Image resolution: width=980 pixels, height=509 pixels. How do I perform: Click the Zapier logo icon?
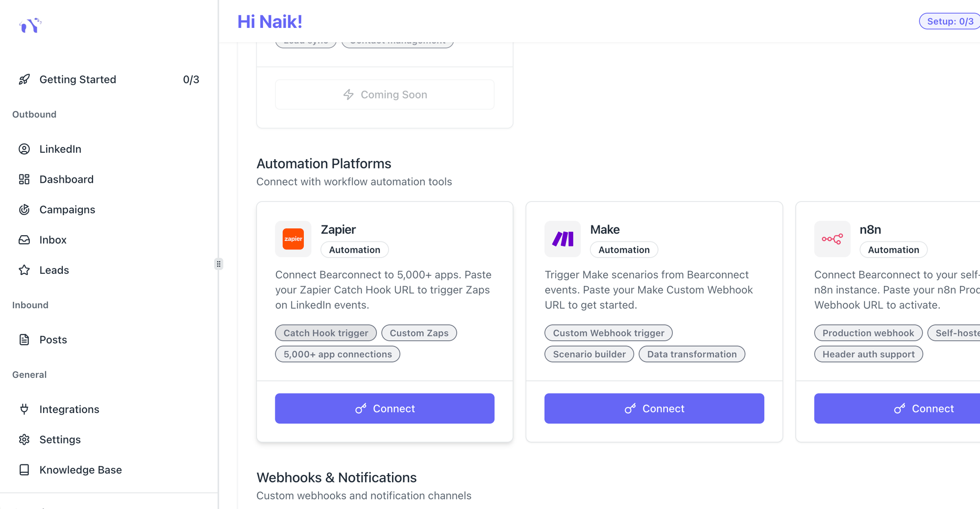point(293,239)
